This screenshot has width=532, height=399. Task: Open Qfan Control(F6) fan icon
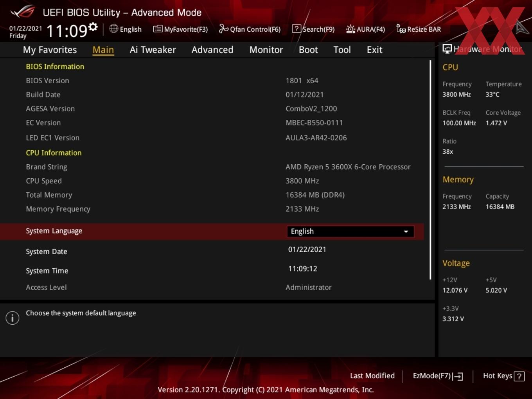click(x=223, y=29)
